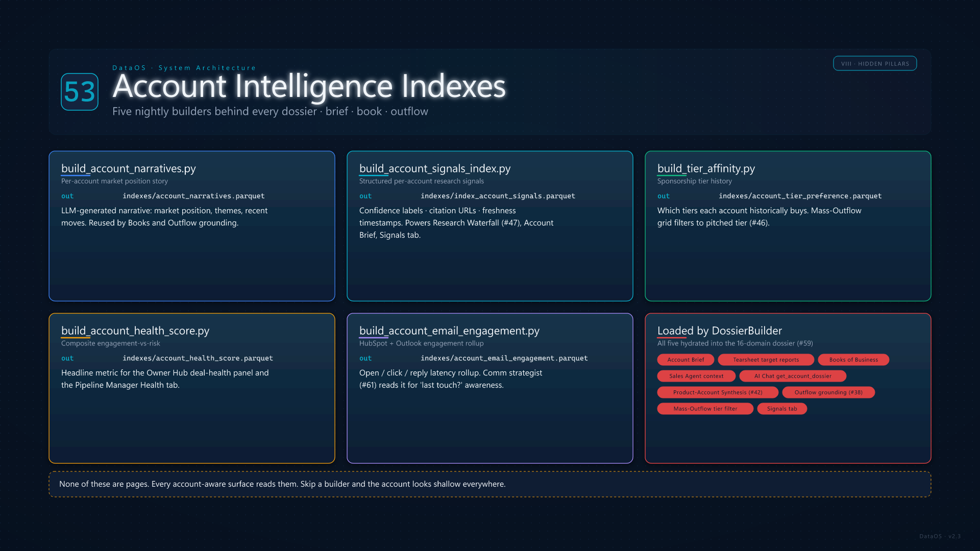Click the VIII · HIDDEN PILLARS tag
Screen dimensions: 980x551
point(875,64)
